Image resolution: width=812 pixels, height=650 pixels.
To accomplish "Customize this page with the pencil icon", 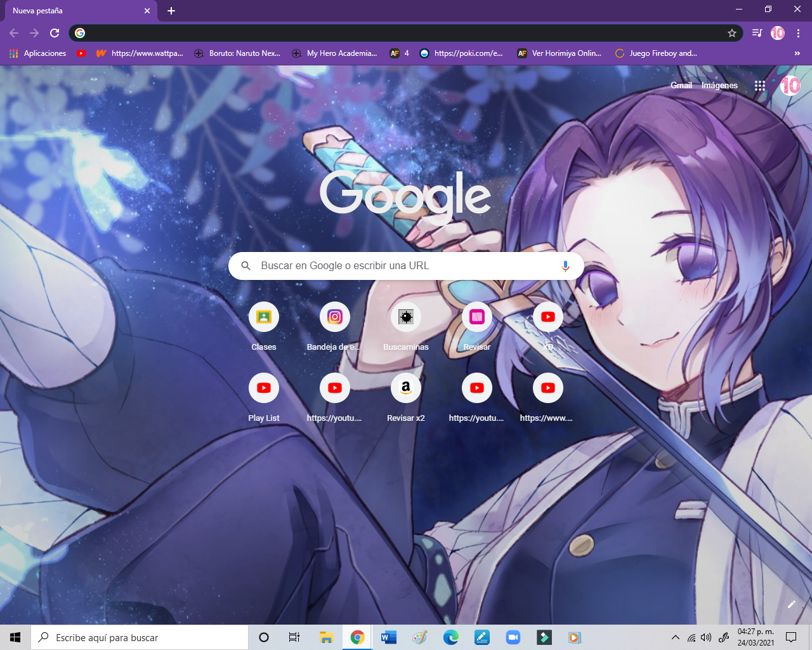I will (791, 604).
